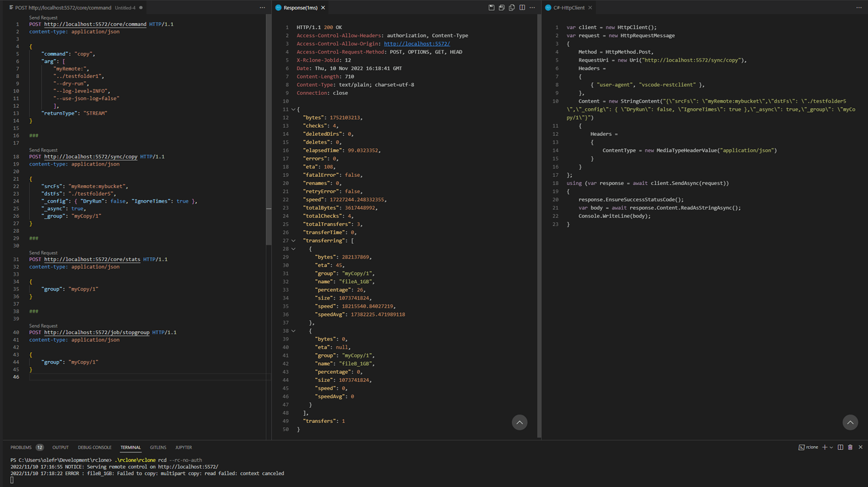Save the response to a file
The height and width of the screenshot is (487, 868).
[492, 7]
